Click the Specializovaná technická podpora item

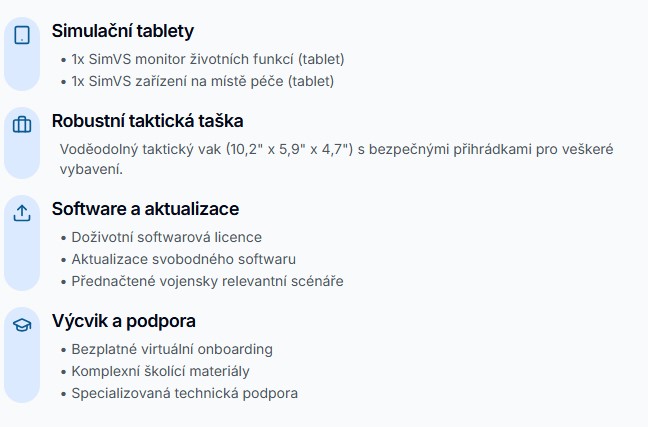[184, 393]
